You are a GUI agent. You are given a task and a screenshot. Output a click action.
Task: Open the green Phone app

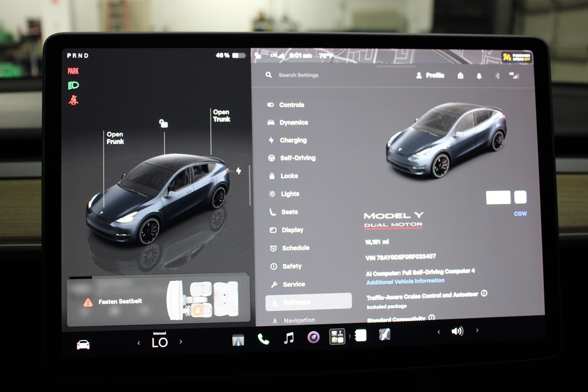(x=264, y=339)
